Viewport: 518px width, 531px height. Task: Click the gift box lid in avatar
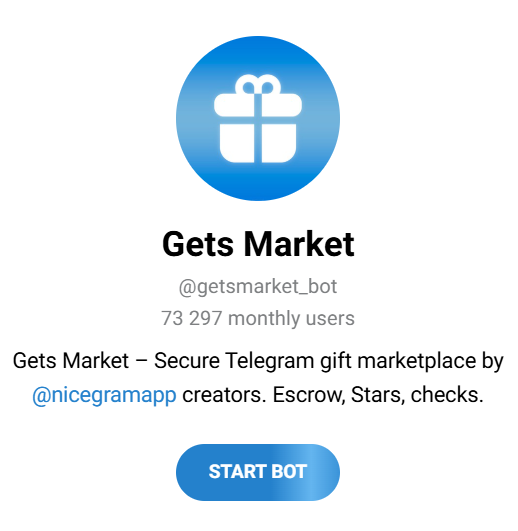coord(258,105)
